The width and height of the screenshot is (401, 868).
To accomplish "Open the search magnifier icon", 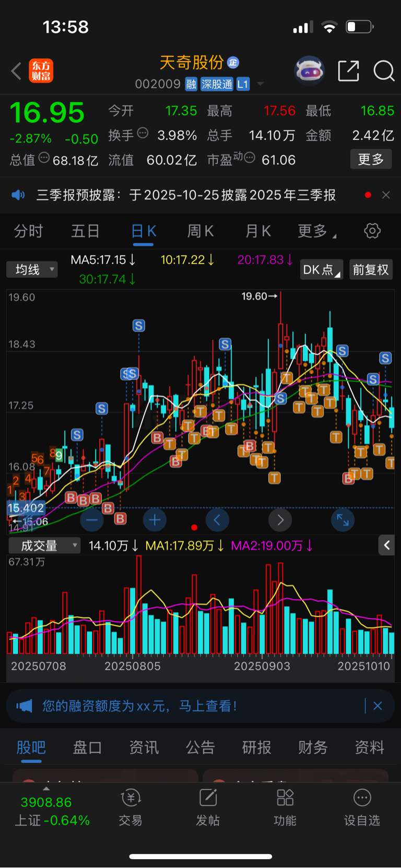I will [384, 70].
